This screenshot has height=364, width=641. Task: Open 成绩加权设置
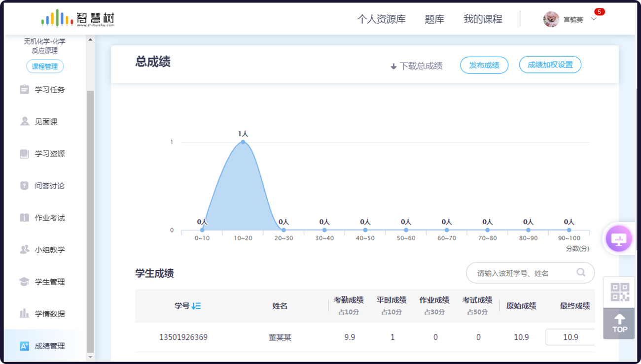click(x=550, y=65)
